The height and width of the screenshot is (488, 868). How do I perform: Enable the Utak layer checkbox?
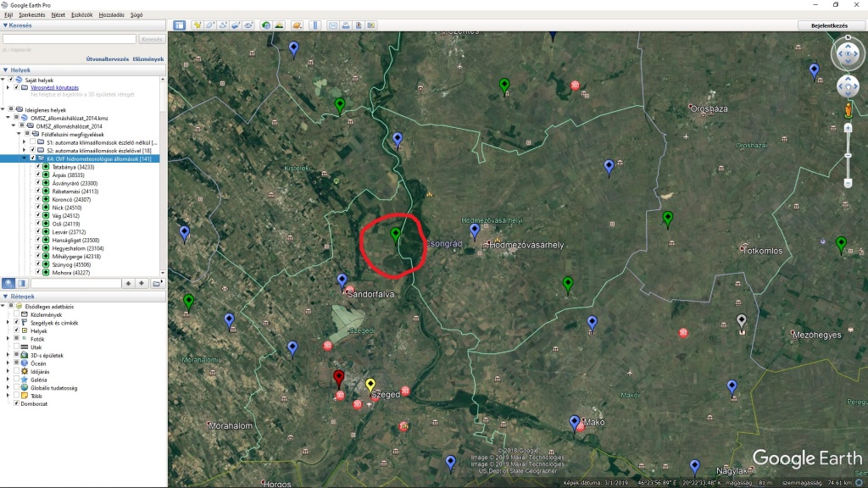pyautogui.click(x=16, y=347)
